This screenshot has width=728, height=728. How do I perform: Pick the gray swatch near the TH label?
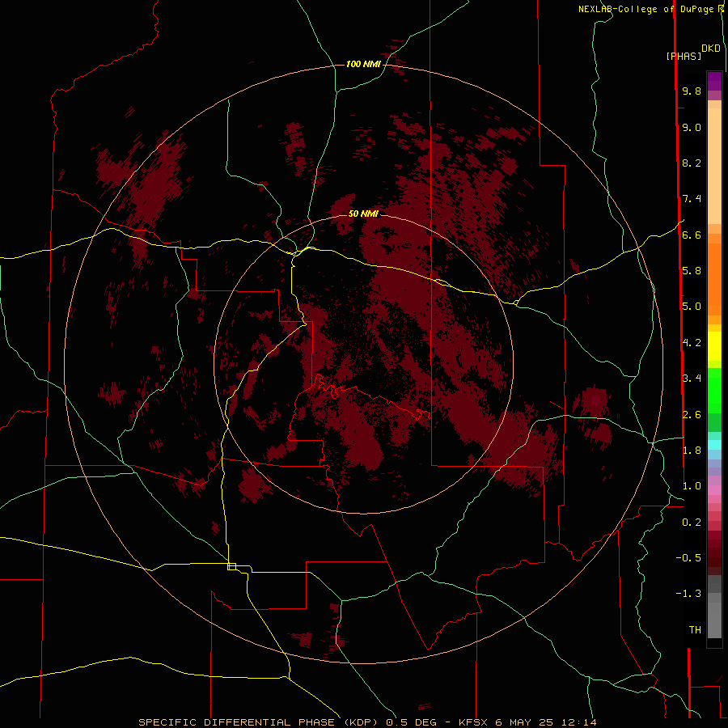point(714,622)
